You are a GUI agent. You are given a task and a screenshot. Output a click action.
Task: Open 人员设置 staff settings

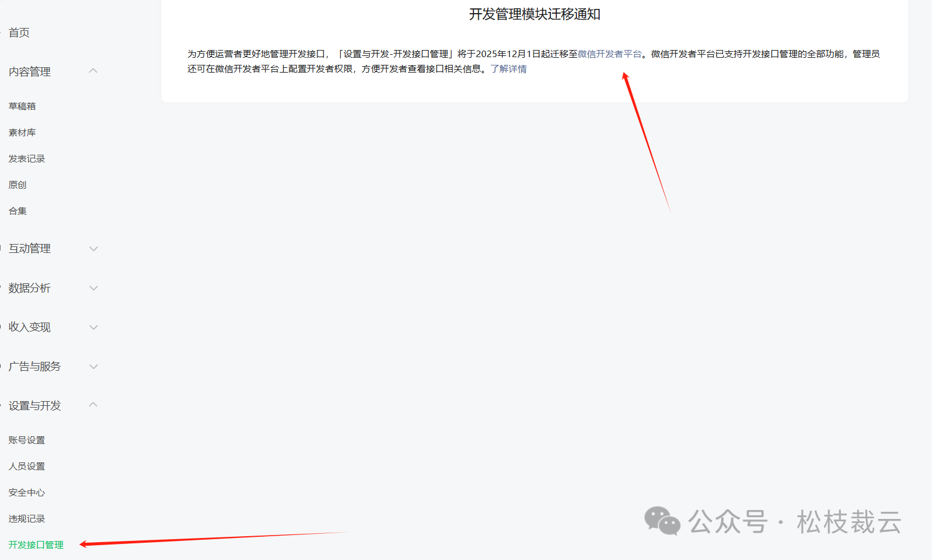(x=27, y=466)
